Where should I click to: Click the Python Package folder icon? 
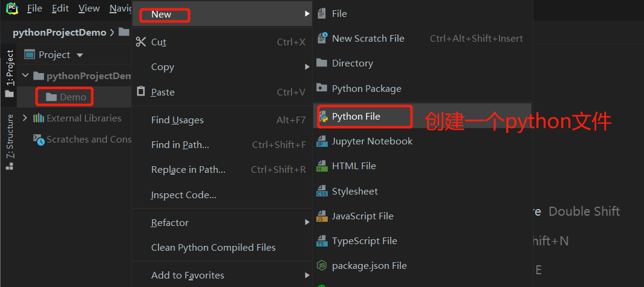322,88
